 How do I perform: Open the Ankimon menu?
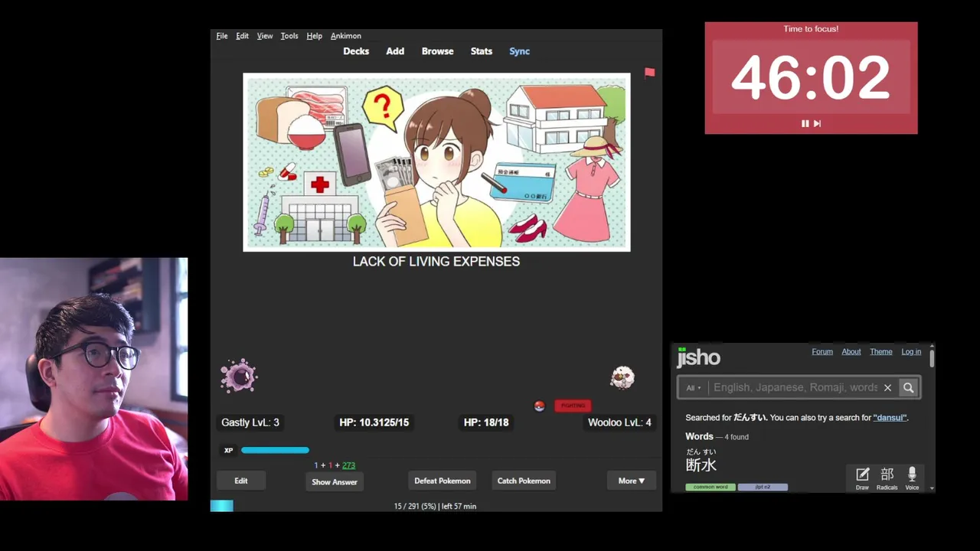coord(346,36)
